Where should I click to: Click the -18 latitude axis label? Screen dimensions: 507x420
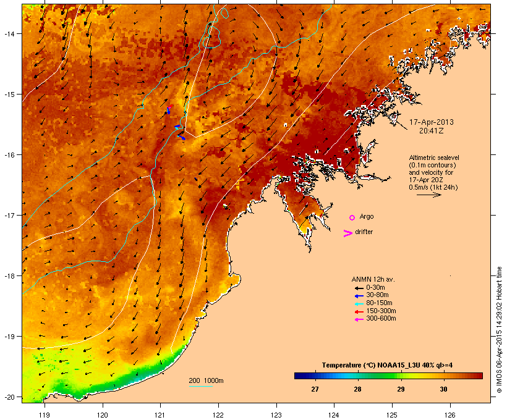point(9,276)
